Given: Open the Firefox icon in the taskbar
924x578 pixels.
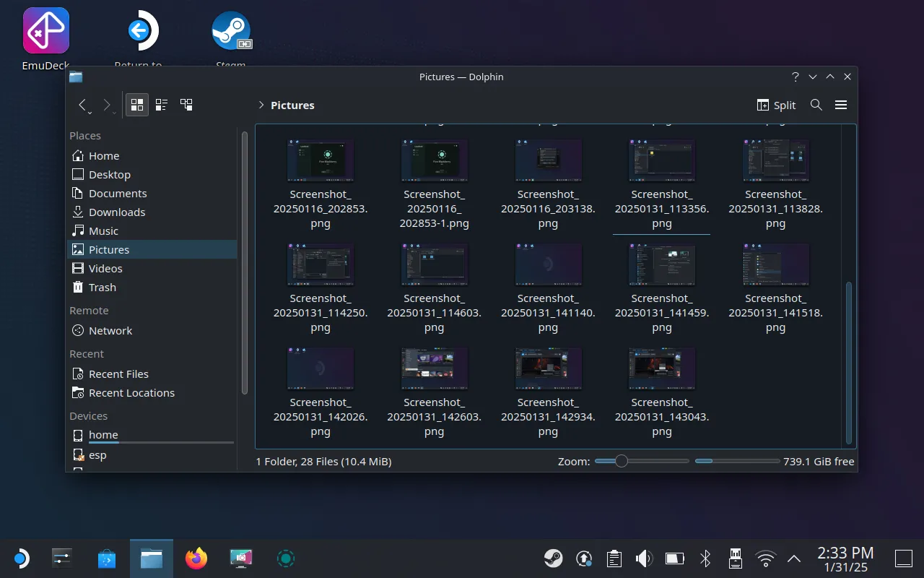Looking at the screenshot, I should point(196,558).
